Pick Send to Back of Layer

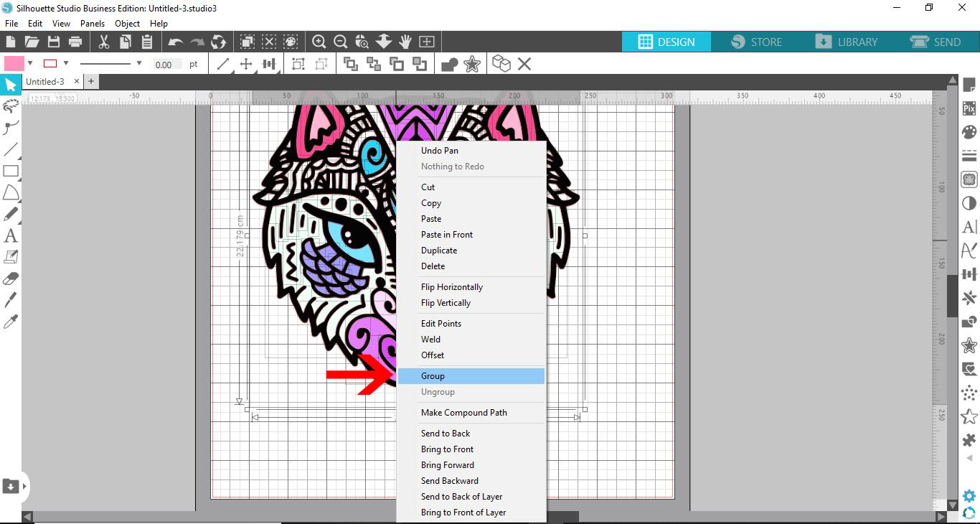(x=471, y=497)
